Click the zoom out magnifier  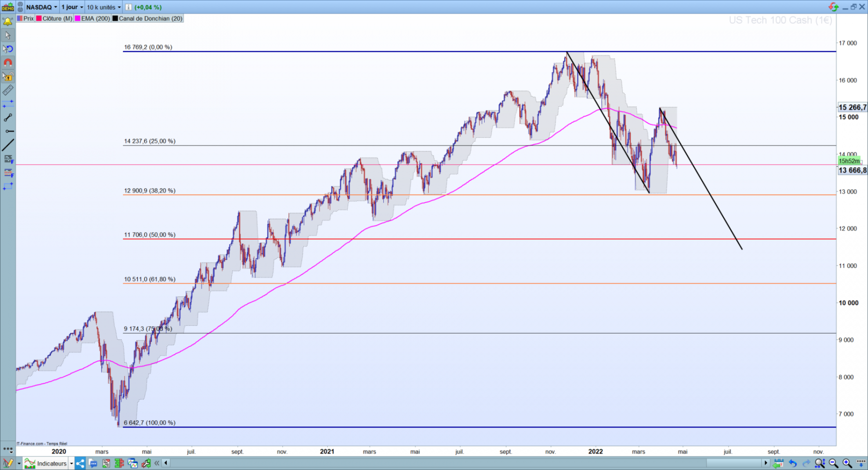click(833, 463)
